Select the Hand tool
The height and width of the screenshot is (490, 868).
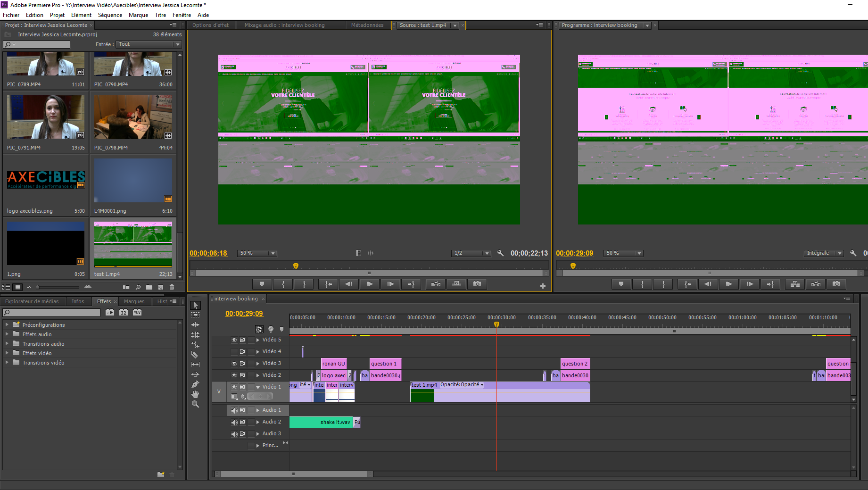coord(195,394)
